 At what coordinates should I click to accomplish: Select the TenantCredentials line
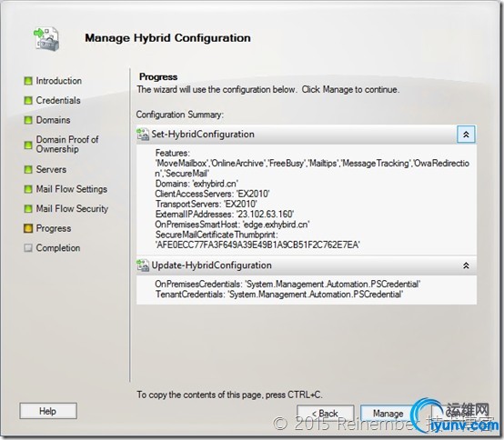[x=279, y=295]
